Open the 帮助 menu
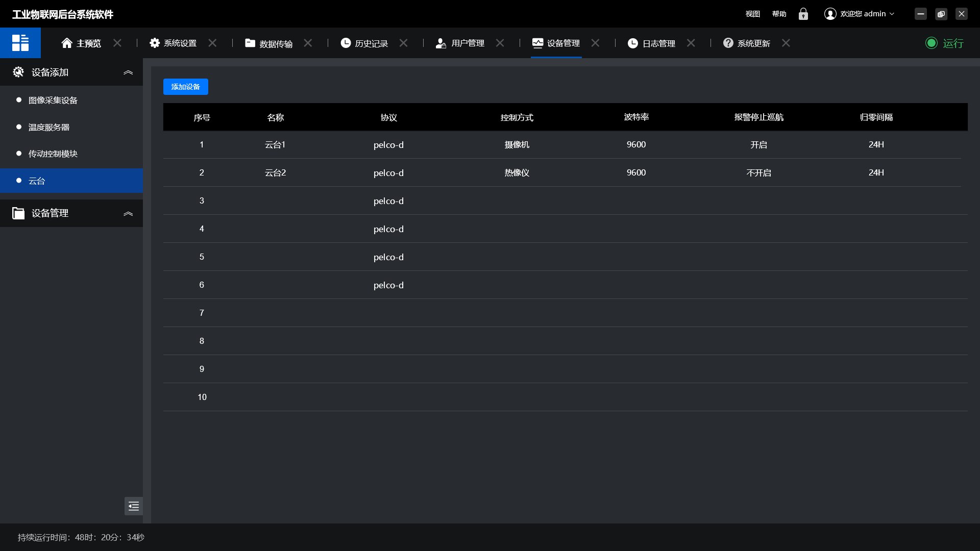This screenshot has height=551, width=980. click(779, 14)
